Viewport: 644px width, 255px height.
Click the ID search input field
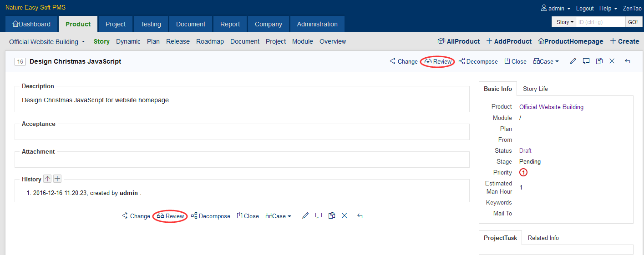point(600,22)
